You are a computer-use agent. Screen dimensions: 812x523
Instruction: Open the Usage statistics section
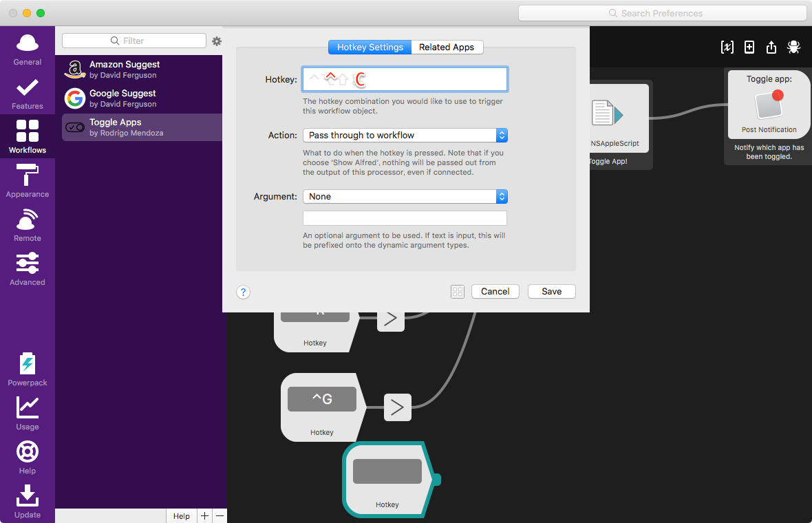(28, 414)
